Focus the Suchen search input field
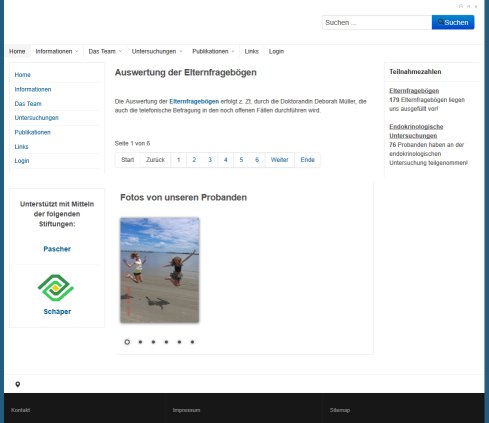 click(377, 22)
